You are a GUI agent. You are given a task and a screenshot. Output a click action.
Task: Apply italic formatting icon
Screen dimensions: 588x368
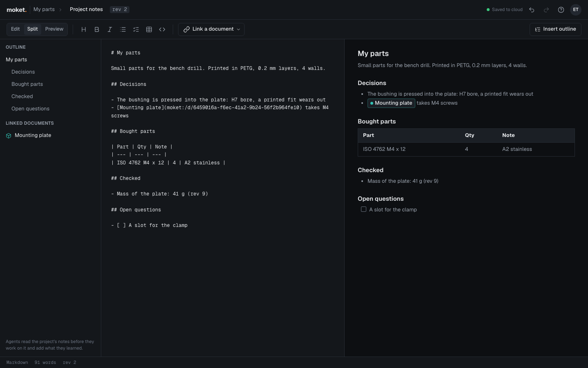[x=110, y=29]
